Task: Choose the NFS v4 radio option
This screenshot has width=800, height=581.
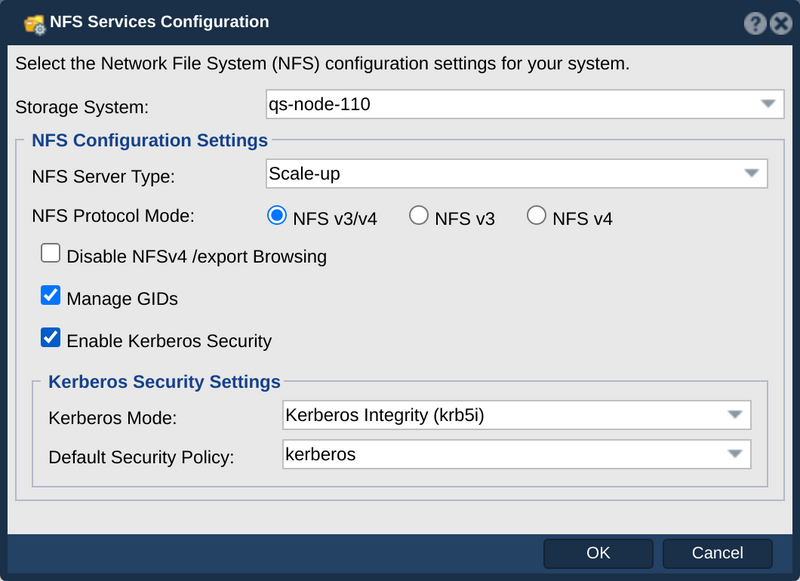Action: click(x=536, y=215)
